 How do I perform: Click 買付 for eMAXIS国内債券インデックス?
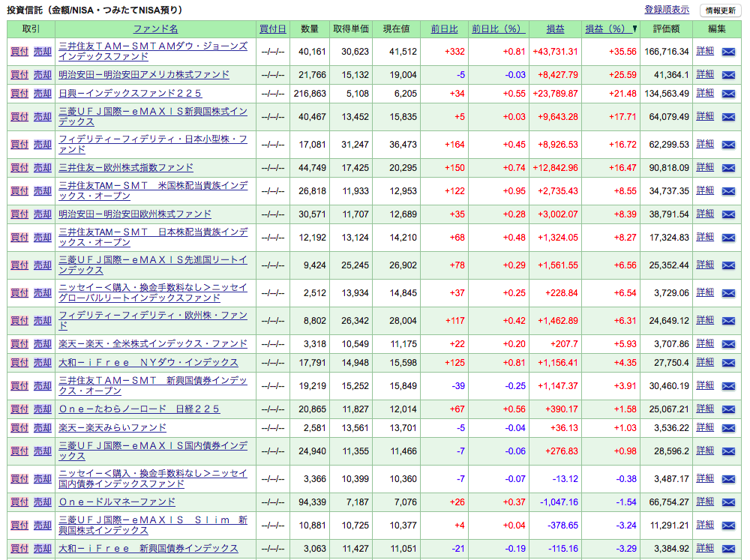pos(19,451)
